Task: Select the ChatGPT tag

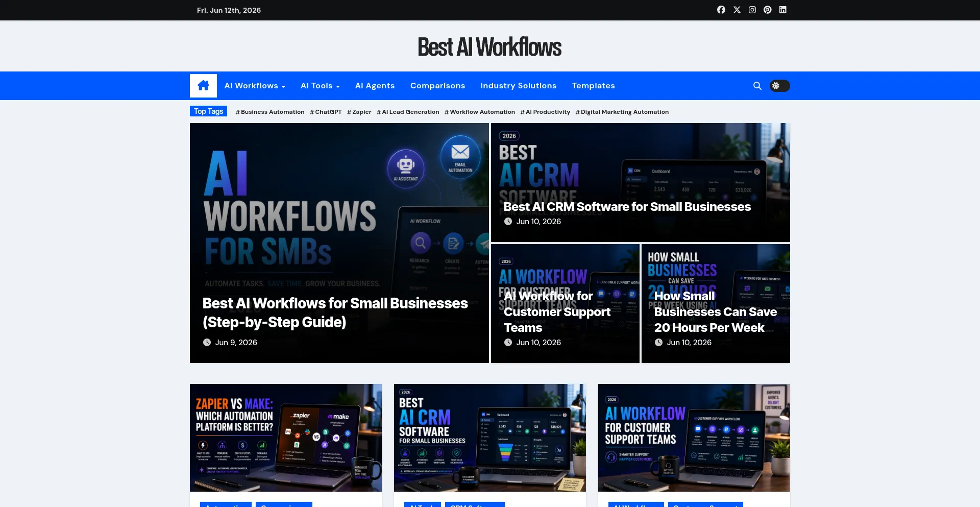Action: click(326, 112)
